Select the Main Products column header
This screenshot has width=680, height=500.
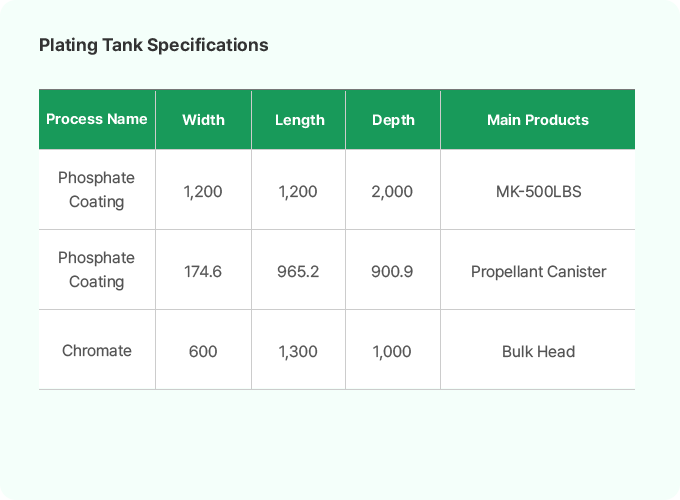pos(538,120)
